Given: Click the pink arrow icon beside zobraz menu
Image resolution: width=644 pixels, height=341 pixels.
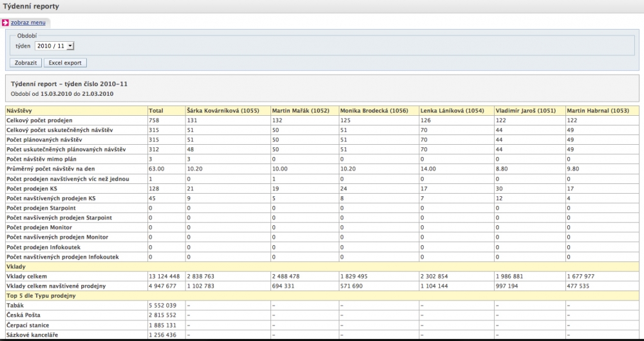Looking at the screenshot, I should point(6,23).
